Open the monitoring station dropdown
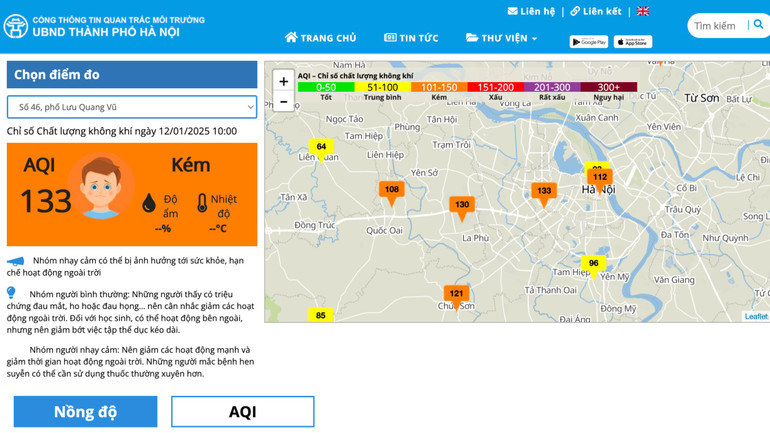 click(x=132, y=107)
